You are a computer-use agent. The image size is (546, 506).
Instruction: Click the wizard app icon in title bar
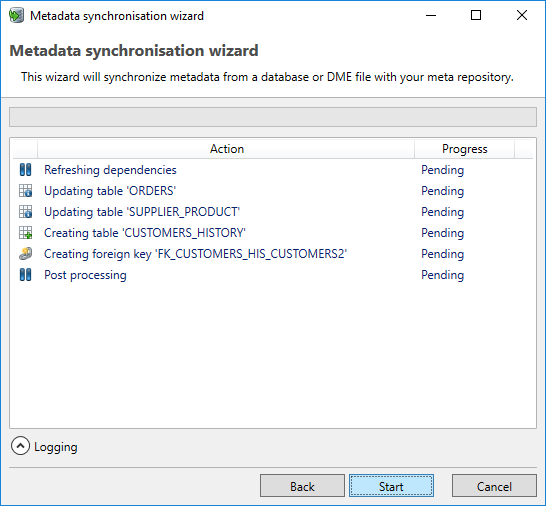pos(16,16)
